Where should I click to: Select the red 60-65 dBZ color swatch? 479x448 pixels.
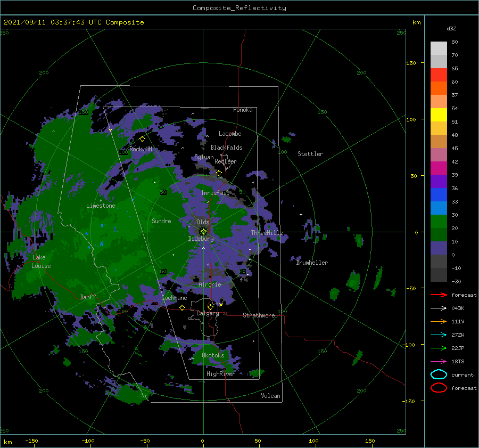coord(439,75)
